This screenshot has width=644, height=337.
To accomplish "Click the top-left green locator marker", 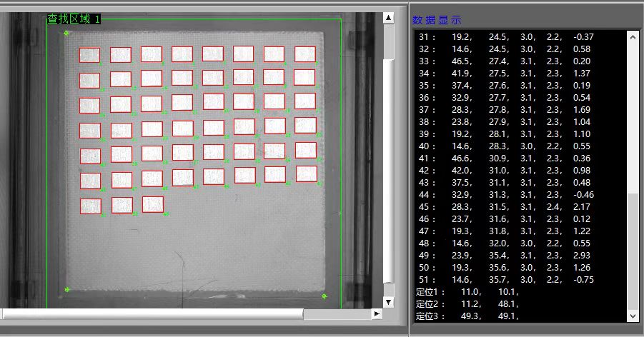I will (x=66, y=33).
